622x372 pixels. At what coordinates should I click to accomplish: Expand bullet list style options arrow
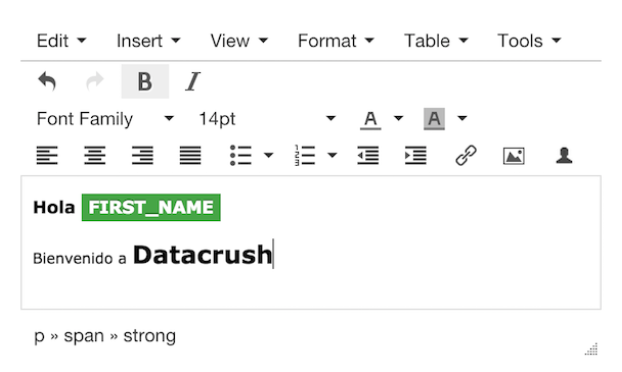click(x=269, y=155)
